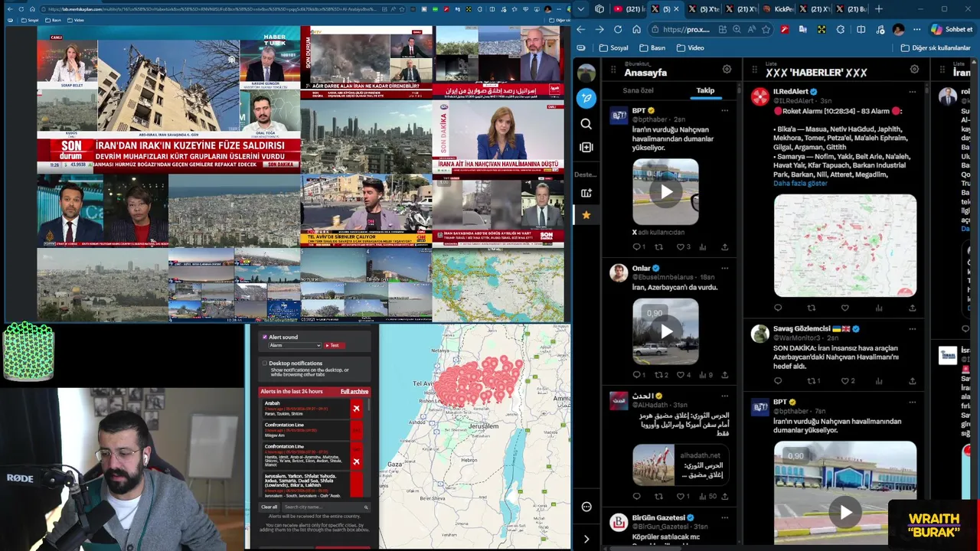Screen dimensions: 980x551
Task: Click the Edge address bar URL
Action: pos(686,29)
